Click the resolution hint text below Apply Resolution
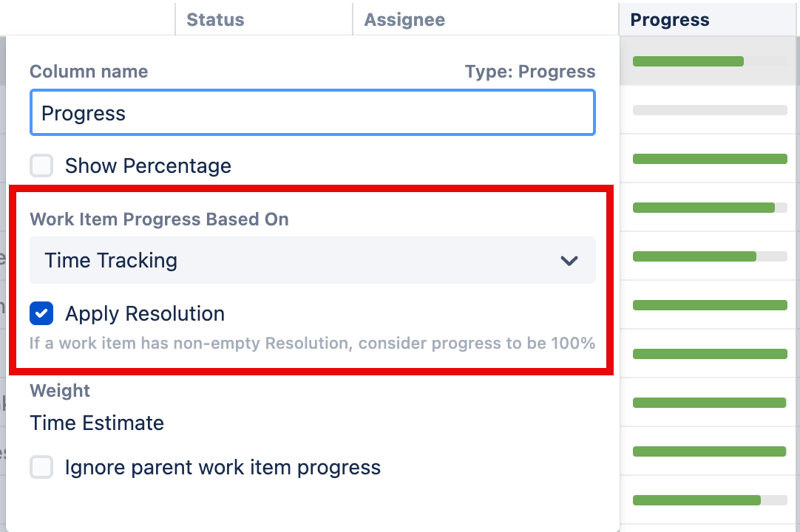This screenshot has width=800, height=532. (x=311, y=343)
